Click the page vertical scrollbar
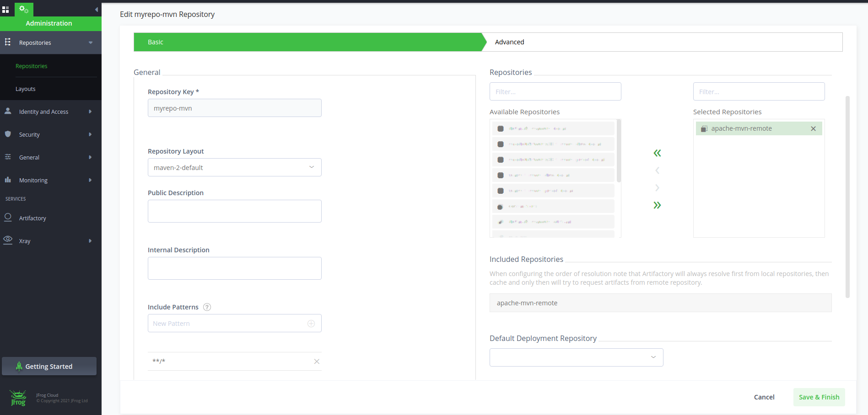The width and height of the screenshot is (868, 415). pos(847,197)
